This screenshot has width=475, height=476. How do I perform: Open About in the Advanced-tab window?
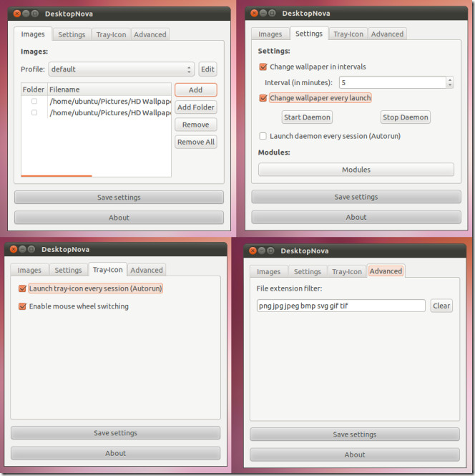[355, 455]
